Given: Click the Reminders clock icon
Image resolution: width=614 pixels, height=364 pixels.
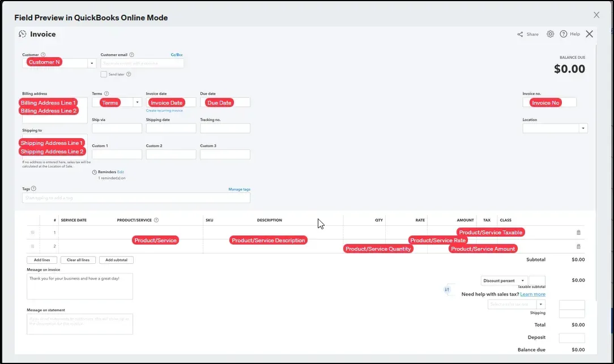Looking at the screenshot, I should [95, 172].
